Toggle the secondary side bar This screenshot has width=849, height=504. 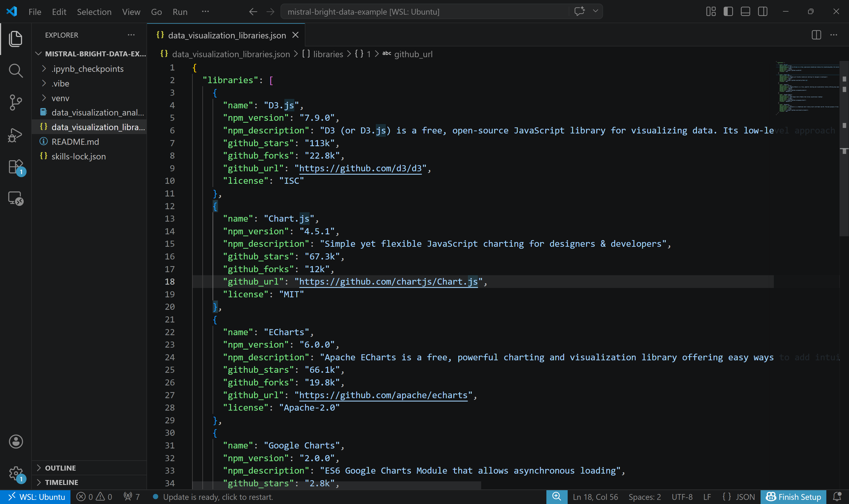[762, 11]
